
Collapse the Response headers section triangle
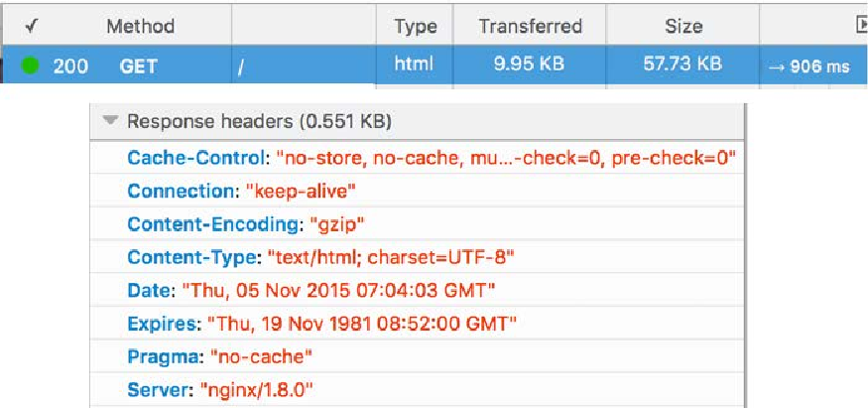tap(111, 120)
